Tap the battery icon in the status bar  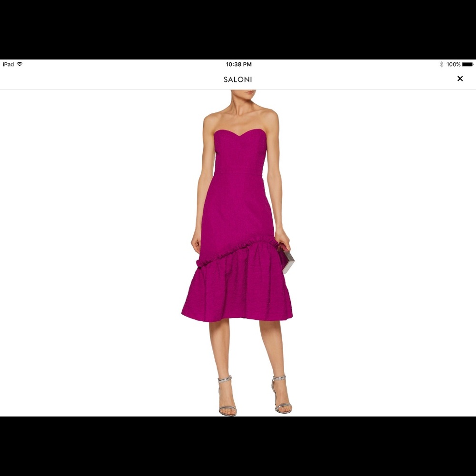tap(468, 64)
